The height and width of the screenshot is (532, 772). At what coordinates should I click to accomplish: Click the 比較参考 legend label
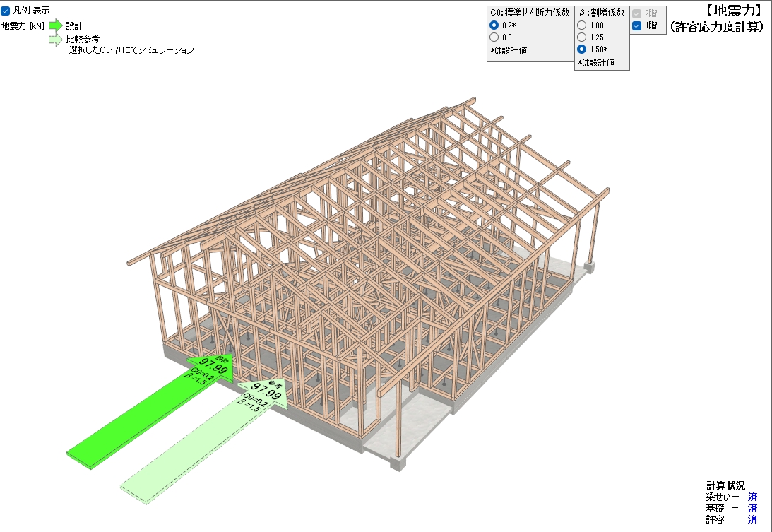click(x=83, y=40)
